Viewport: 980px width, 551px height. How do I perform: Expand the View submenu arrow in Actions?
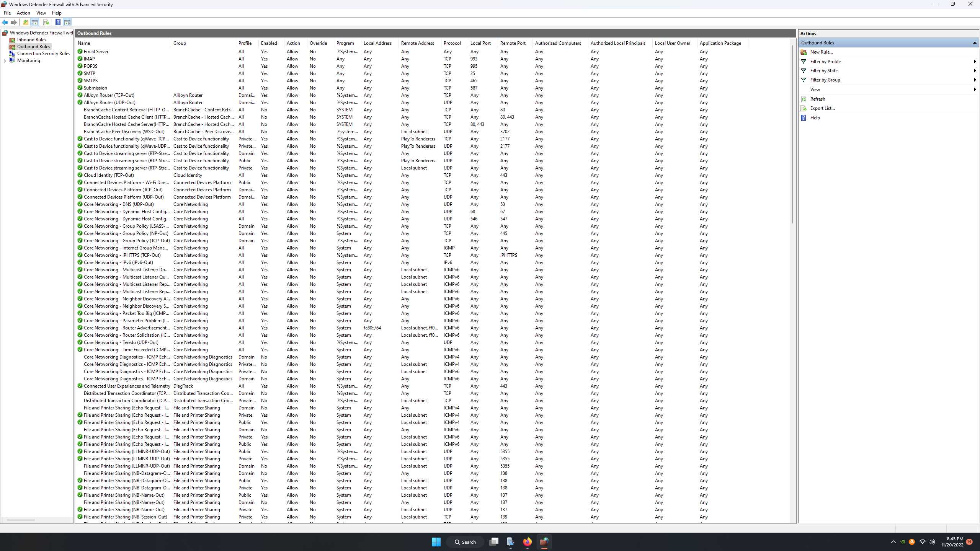point(975,90)
